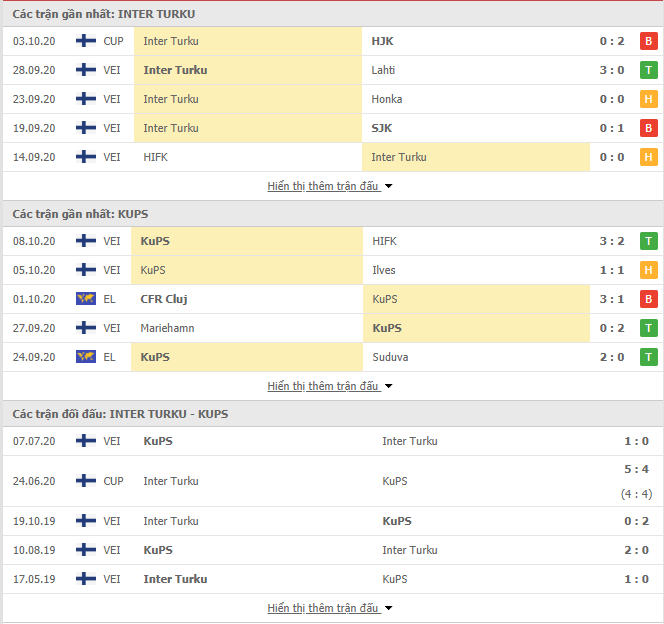Image resolution: width=664 pixels, height=624 pixels.
Task: Click Finland flag in 19.10.19 row
Action: click(x=86, y=521)
